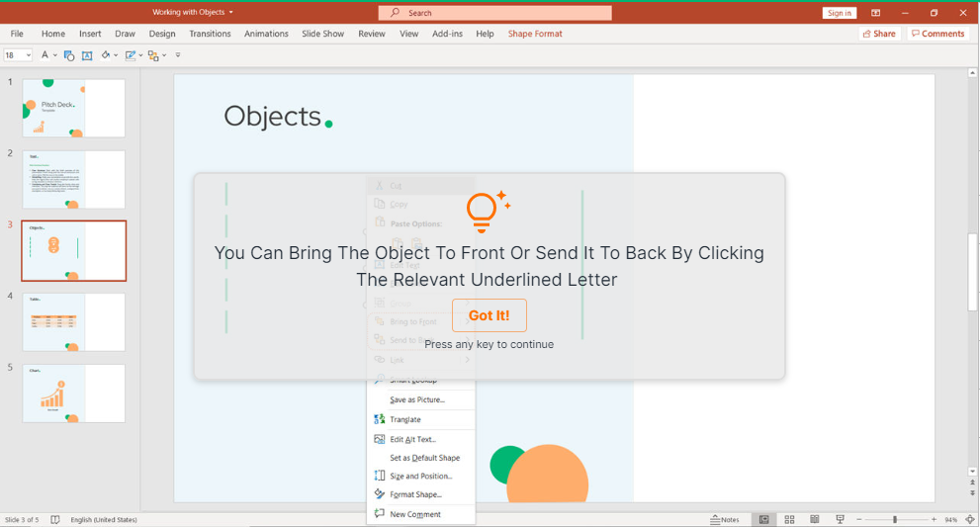Click the Shapes icon in quick toolbar
The width and height of the screenshot is (980, 527).
click(x=69, y=55)
